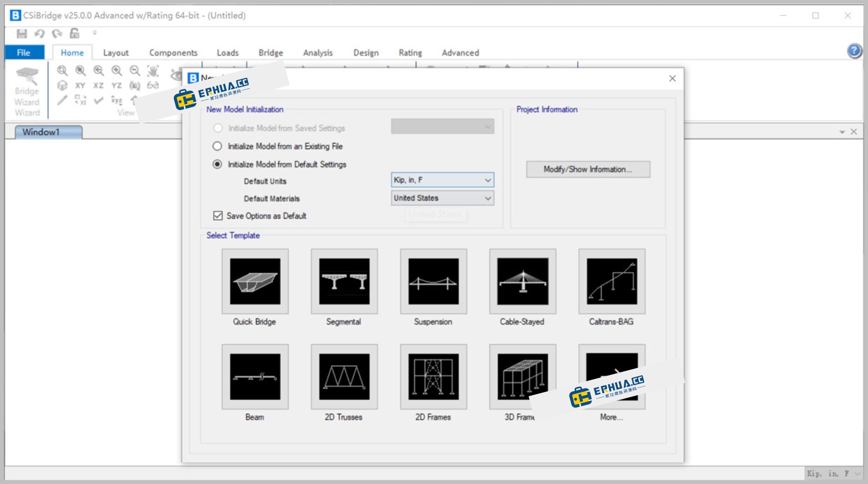
Task: Open the quick access toolbar customize arrow
Action: [95, 33]
